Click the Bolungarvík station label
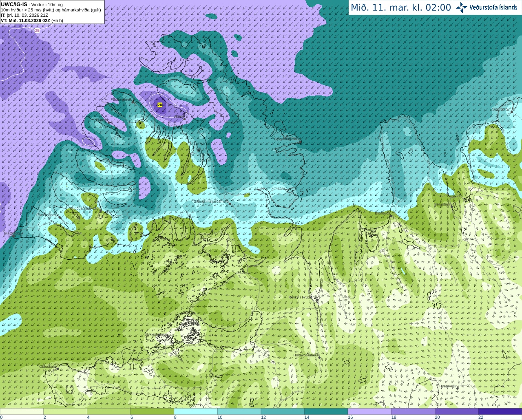This screenshot has width=522, height=420. 122,99
